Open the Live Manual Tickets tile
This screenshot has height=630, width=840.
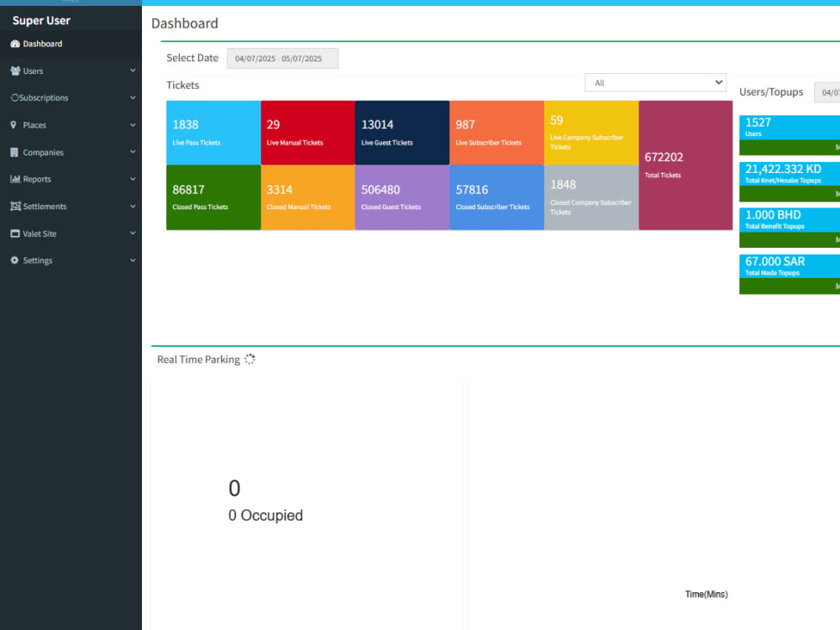pos(308,133)
